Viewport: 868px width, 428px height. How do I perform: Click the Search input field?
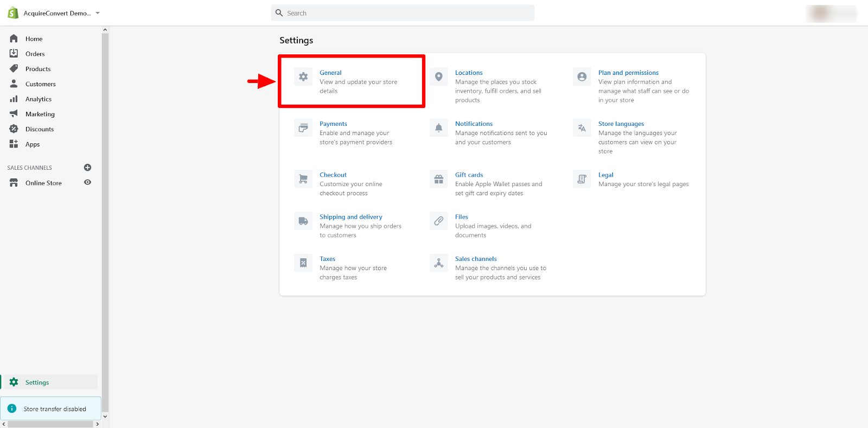403,13
